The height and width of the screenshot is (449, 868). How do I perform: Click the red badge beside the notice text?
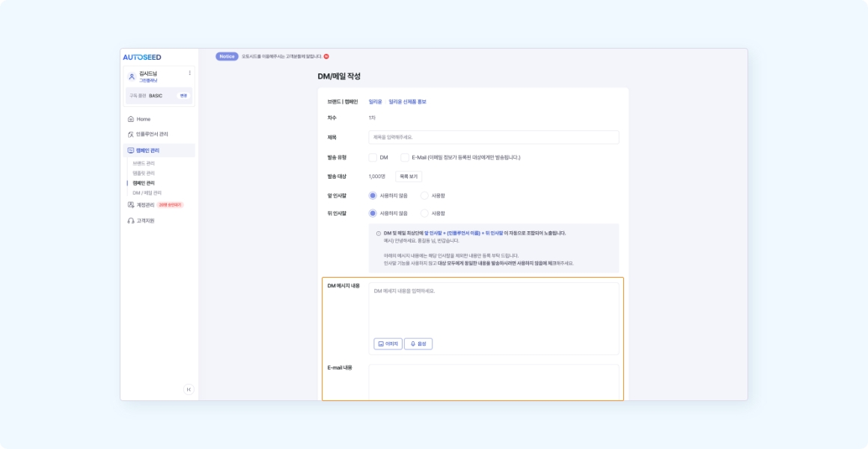pyautogui.click(x=326, y=56)
